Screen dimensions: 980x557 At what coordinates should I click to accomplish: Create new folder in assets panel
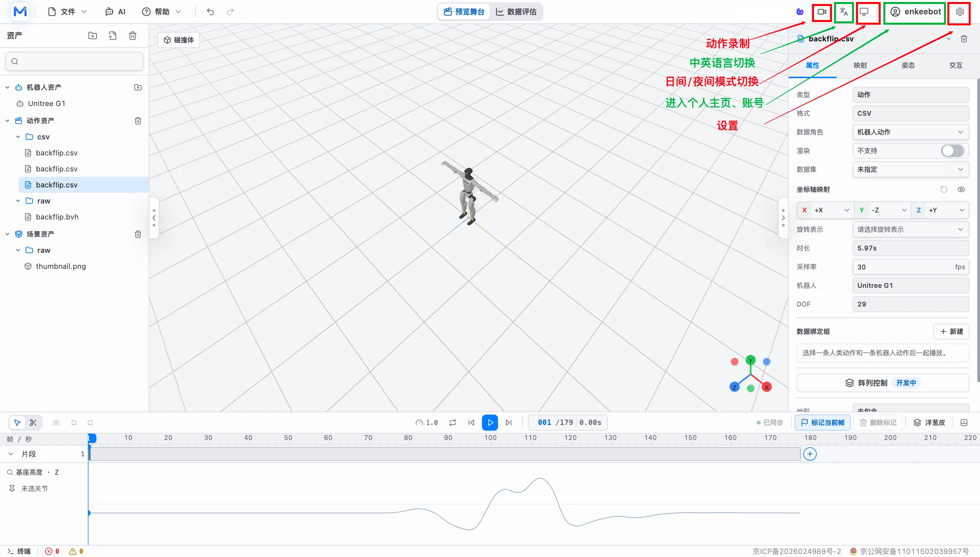pyautogui.click(x=92, y=36)
